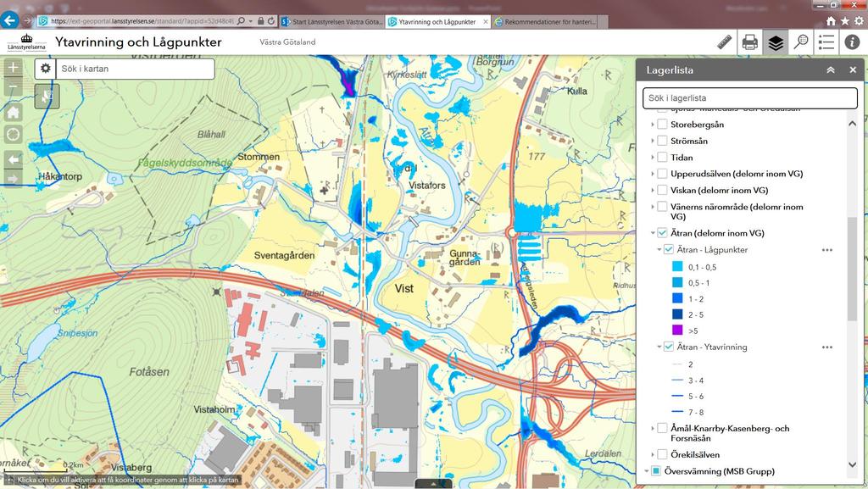Go to default map extent home

tap(14, 113)
